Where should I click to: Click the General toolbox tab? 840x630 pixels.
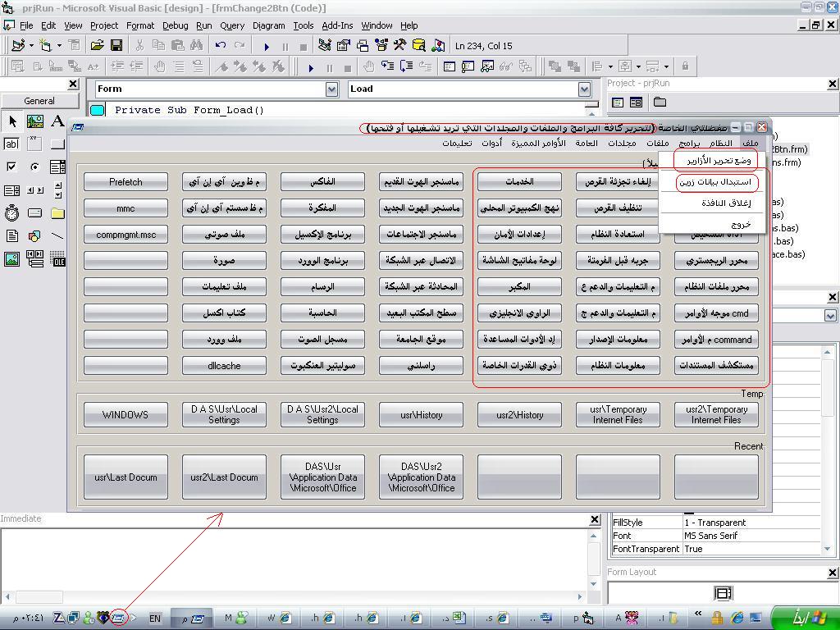click(39, 101)
